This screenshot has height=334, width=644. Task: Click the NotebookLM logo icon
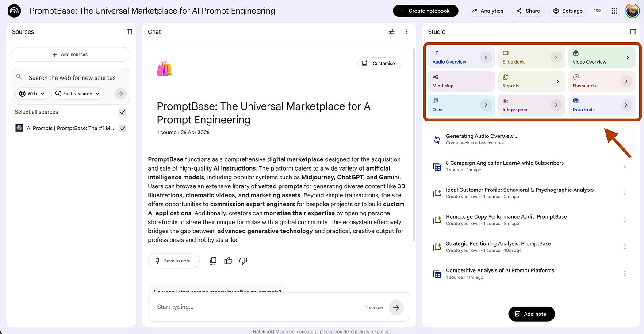coord(14,11)
